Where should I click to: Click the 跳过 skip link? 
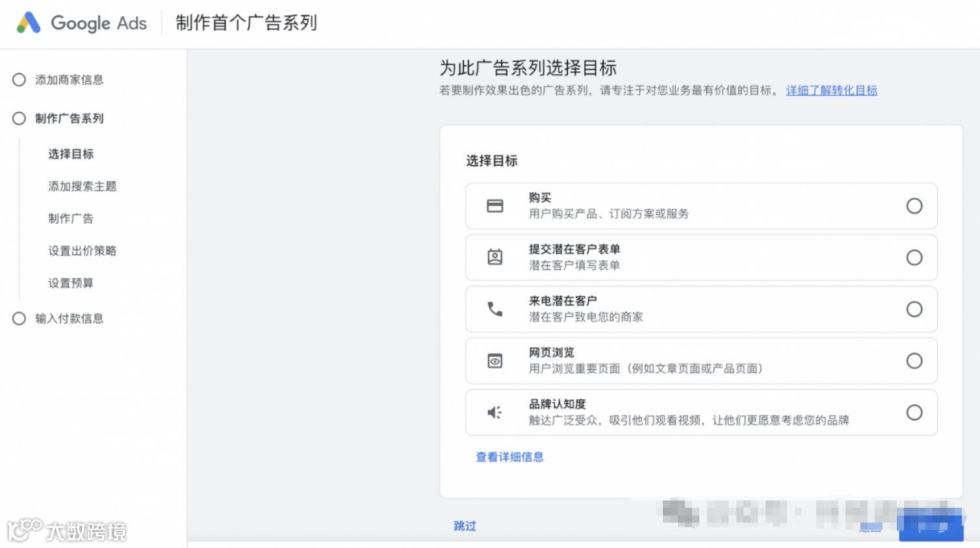point(465,526)
